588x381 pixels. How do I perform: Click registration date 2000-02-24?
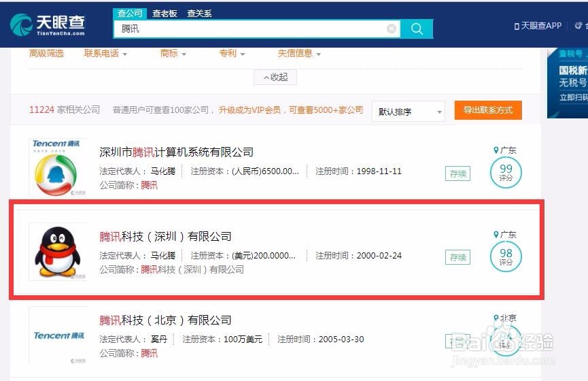[x=379, y=256]
